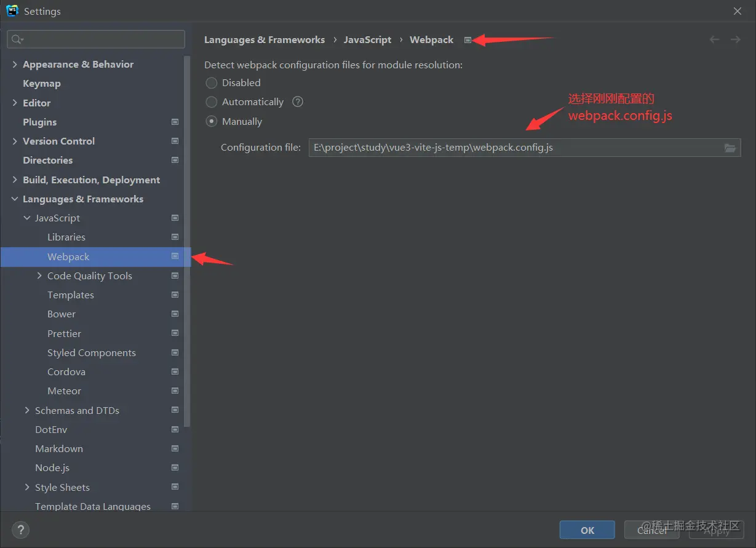The width and height of the screenshot is (756, 548).
Task: Open the Plugins settings page
Action: point(39,122)
